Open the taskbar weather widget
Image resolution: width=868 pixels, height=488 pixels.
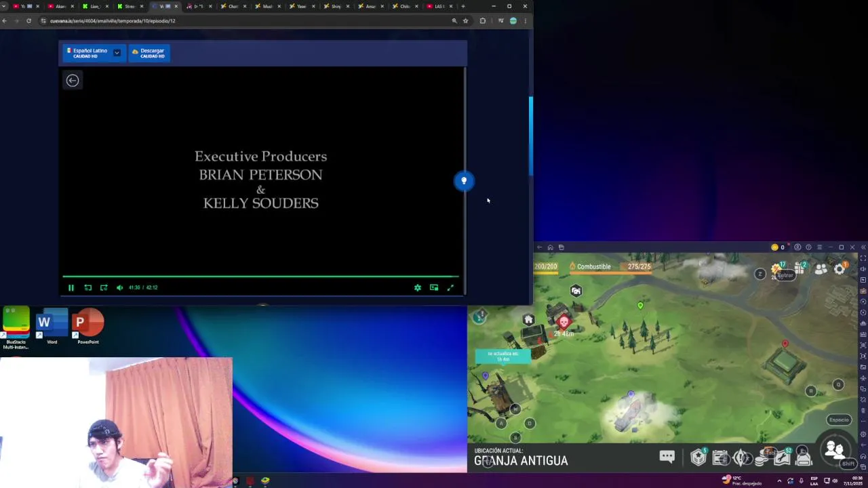743,481
